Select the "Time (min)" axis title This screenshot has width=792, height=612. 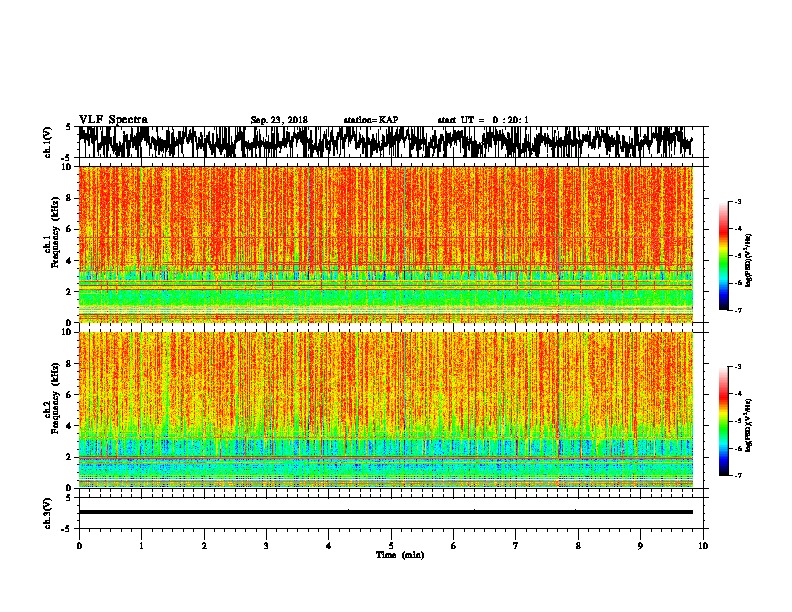click(400, 555)
